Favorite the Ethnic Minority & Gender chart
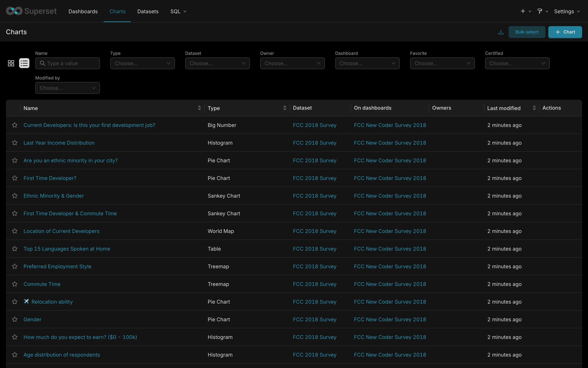Viewport: 588px width, 368px height. [15, 195]
